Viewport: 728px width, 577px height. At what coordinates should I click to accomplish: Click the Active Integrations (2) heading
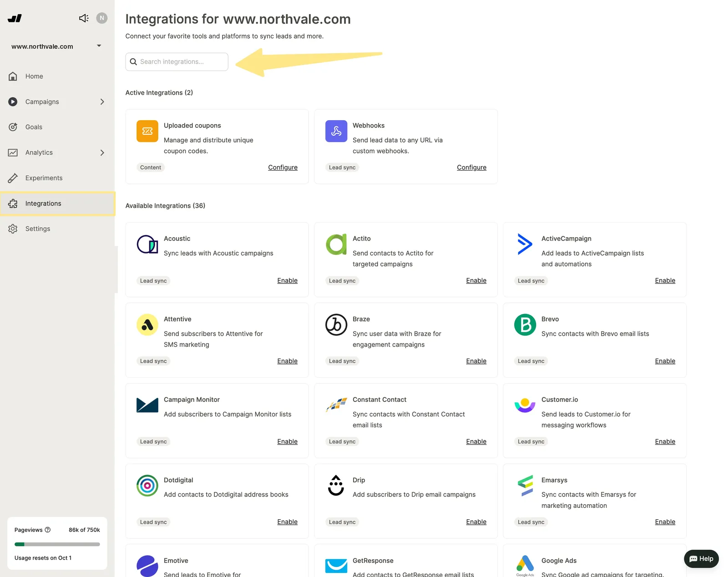point(159,93)
